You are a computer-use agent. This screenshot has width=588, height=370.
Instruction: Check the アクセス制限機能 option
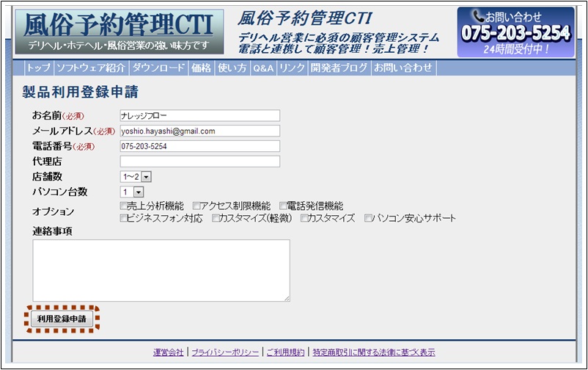(x=196, y=206)
